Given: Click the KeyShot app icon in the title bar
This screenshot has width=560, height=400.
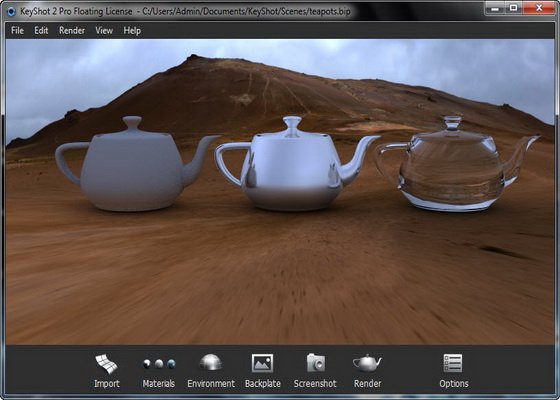Looking at the screenshot, I should click(11, 11).
